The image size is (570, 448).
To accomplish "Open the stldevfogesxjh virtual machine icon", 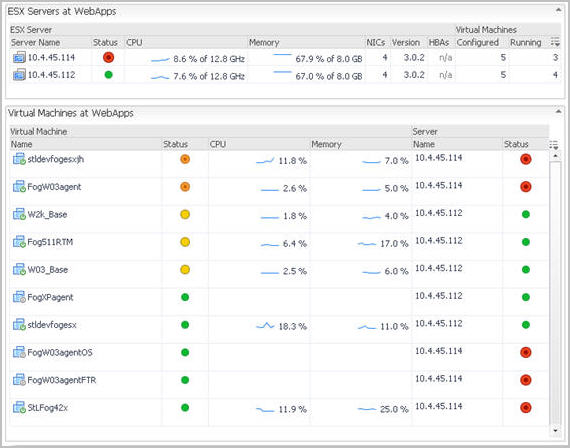I will tap(19, 159).
